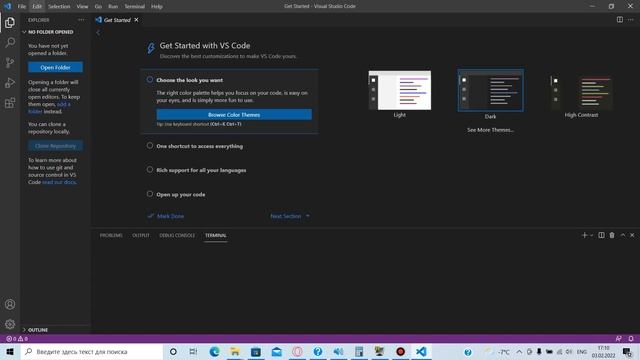Open the Accounts icon in activity bar
640x360 pixels.
point(10,304)
